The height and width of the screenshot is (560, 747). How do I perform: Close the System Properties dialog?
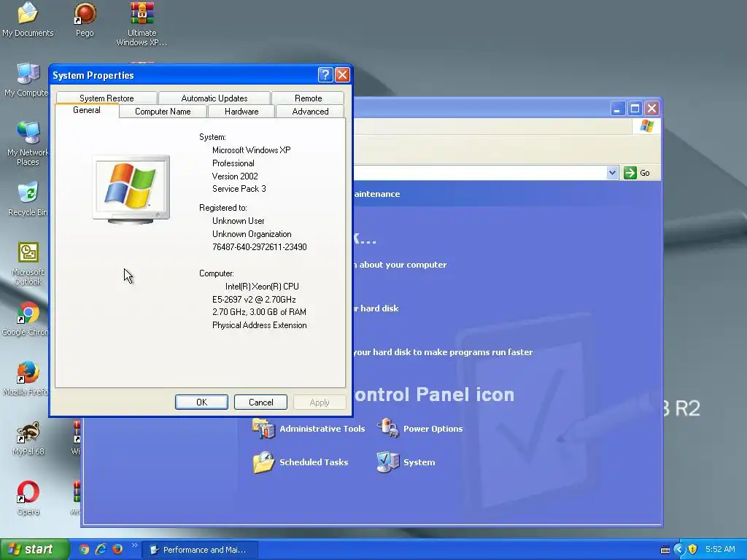[x=342, y=75]
